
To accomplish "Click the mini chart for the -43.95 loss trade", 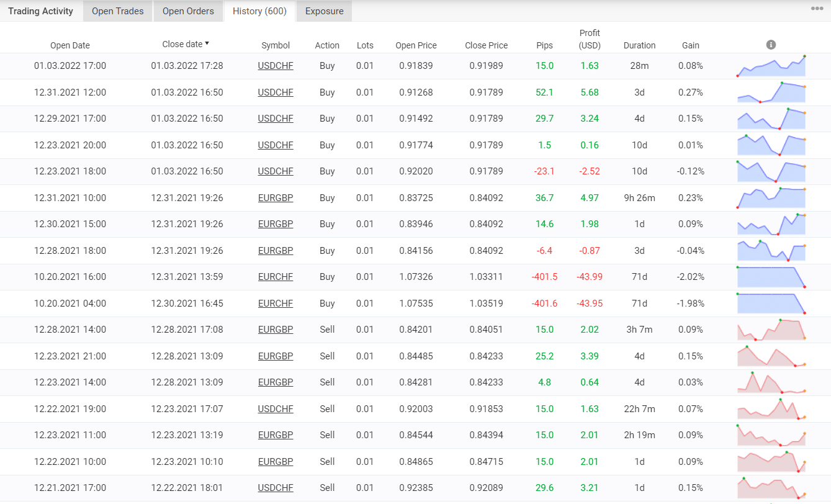I will coord(771,303).
